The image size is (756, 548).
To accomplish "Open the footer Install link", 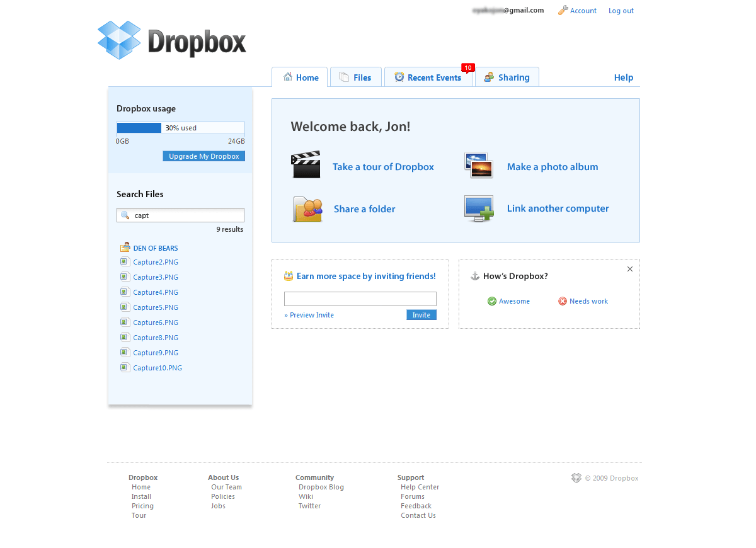I will (x=141, y=496).
